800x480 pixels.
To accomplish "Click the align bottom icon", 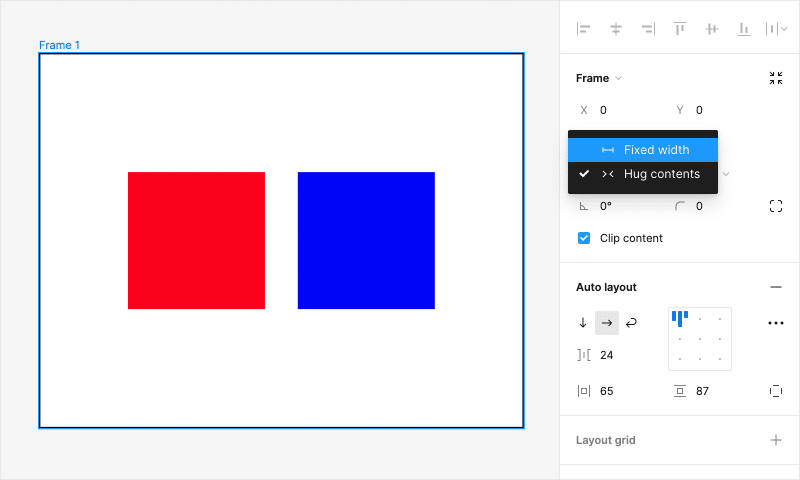I will (744, 29).
